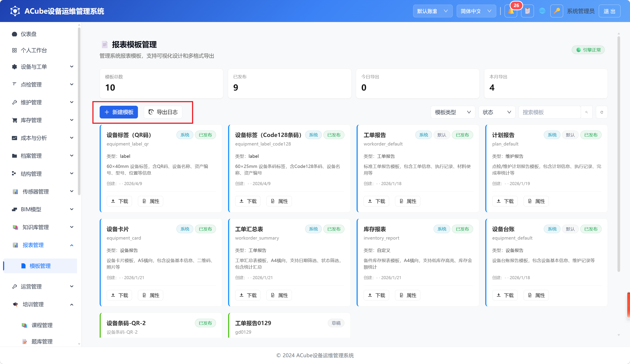Click the icon beside BIM模型
Viewport: 630px width, 364px height.
[x=15, y=209]
